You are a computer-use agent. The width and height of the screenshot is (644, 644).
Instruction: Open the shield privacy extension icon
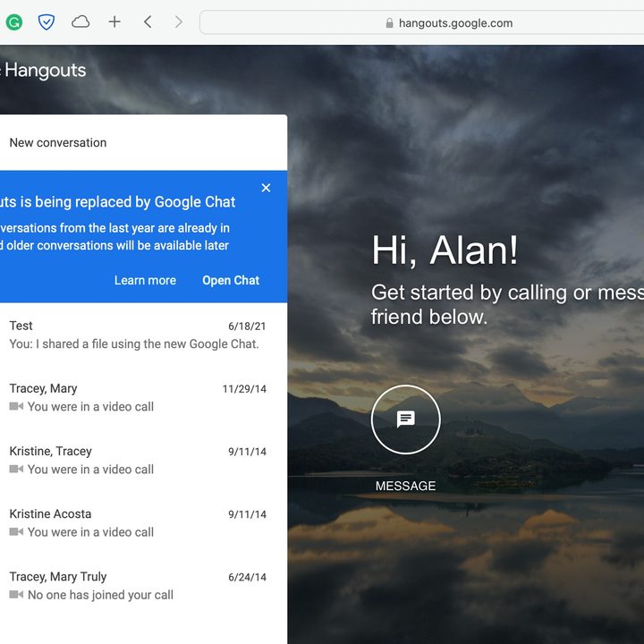47,21
